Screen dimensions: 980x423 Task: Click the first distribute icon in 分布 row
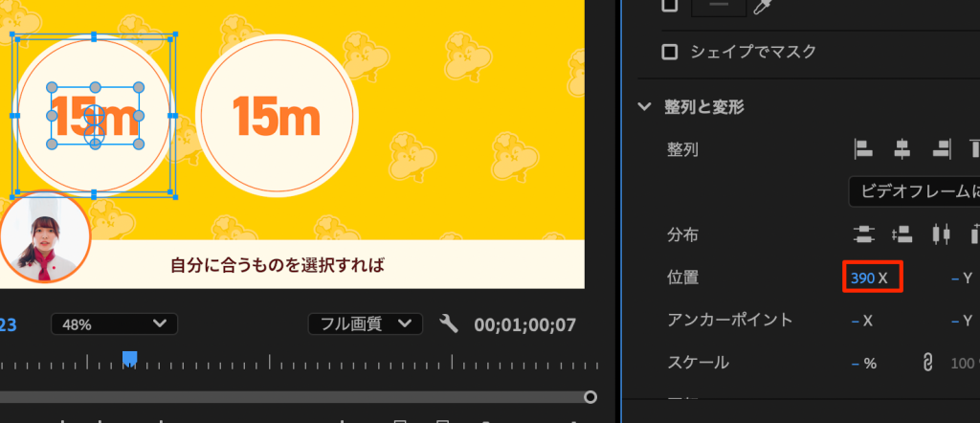tap(864, 234)
